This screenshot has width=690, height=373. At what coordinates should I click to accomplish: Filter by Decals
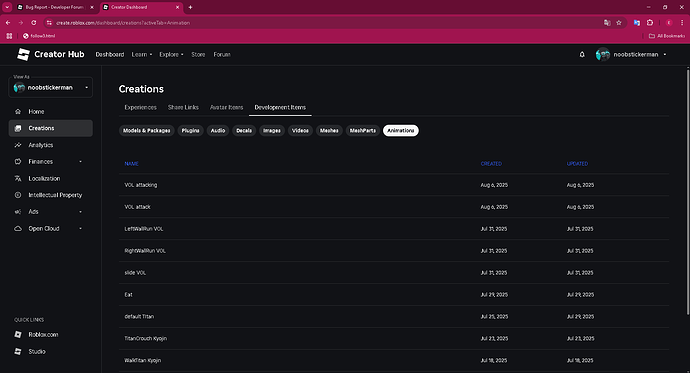click(244, 131)
